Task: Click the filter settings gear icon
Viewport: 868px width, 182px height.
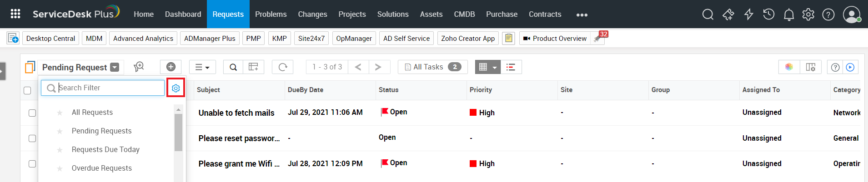Action: [x=176, y=88]
